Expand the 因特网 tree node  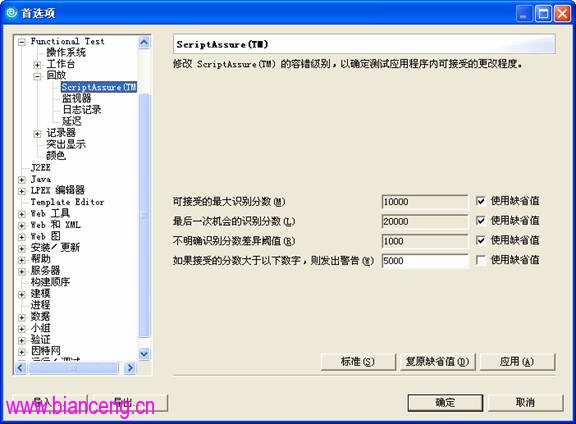point(22,352)
